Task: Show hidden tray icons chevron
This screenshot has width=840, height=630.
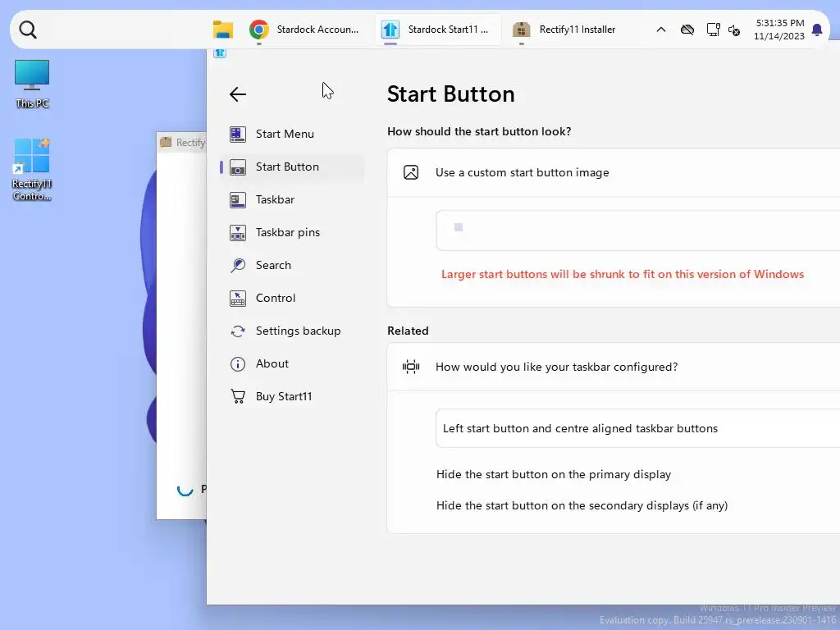Action: pyautogui.click(x=661, y=30)
